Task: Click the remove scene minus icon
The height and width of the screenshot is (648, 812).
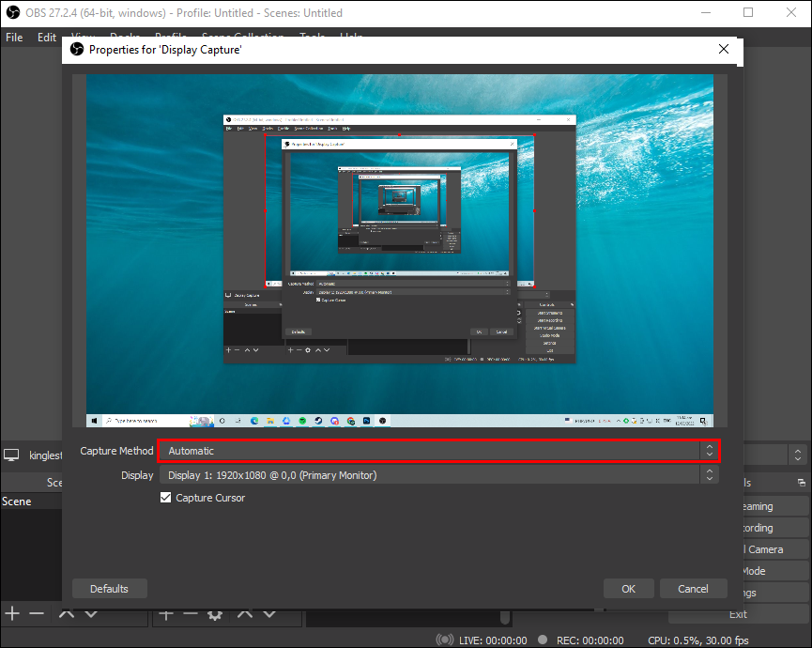Action: pos(37,613)
